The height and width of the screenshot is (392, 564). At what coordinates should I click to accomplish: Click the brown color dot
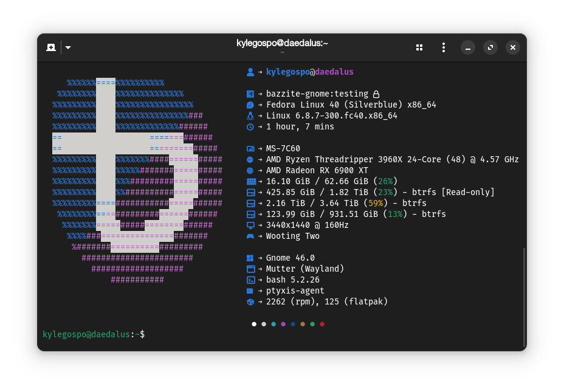[303, 324]
